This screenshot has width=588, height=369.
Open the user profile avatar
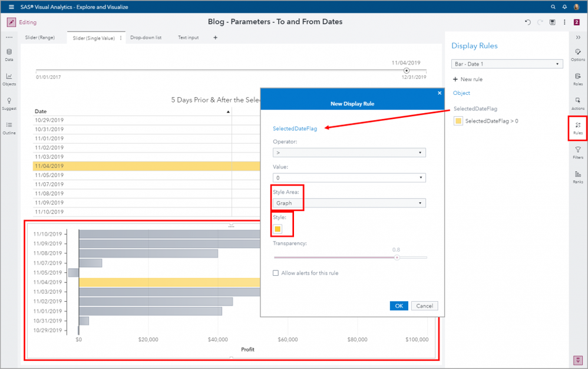click(577, 6)
